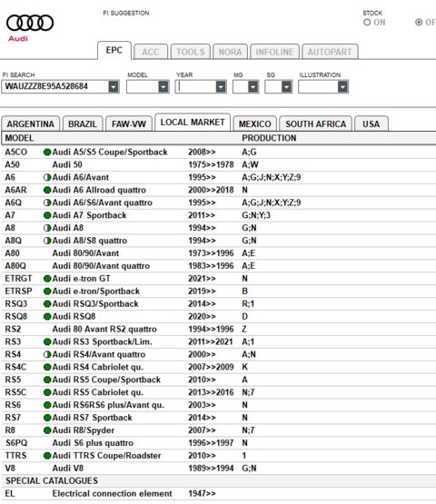
Task: Click production years "2000>>2018"
Action: click(211, 190)
